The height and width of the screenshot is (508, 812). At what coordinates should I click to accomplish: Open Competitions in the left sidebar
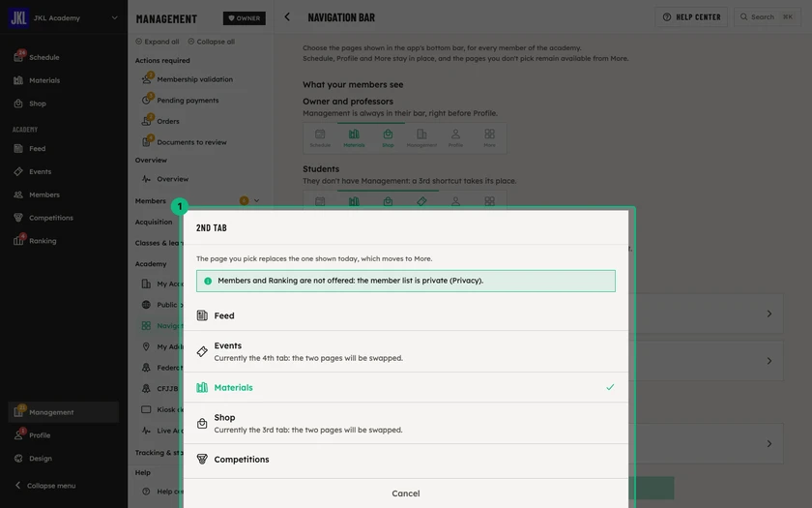[x=63, y=218]
